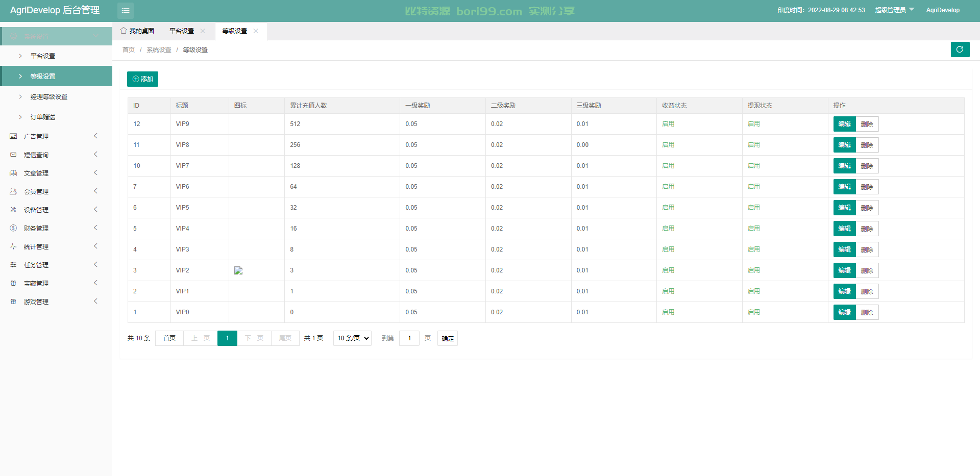Viewport: 980px width, 476px height.
Task: Open 经理等级设置 in the sidebar
Action: 56,96
